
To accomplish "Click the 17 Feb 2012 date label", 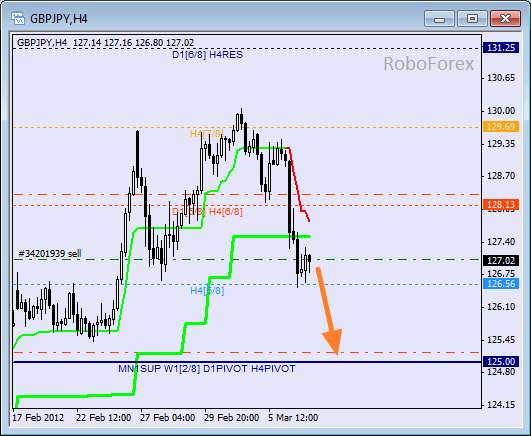I will [38, 417].
